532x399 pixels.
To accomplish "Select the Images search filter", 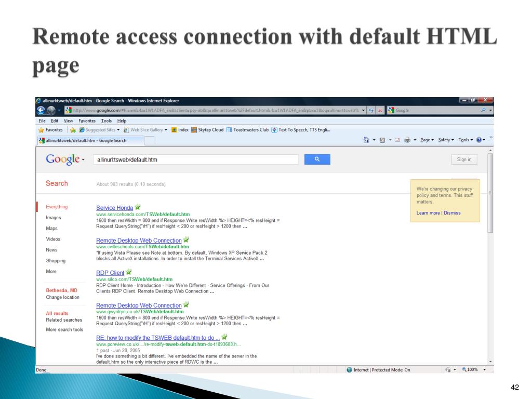I will pyautogui.click(x=54, y=218).
